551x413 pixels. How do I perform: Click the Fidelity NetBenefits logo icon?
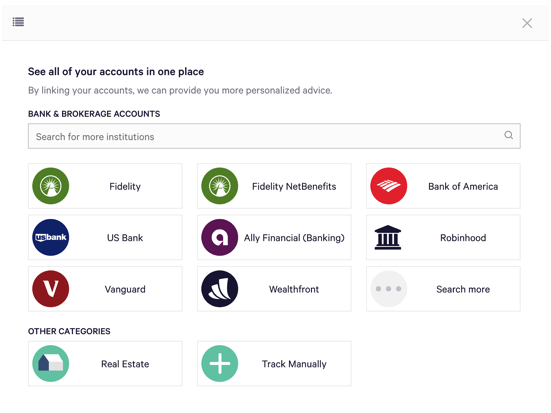[220, 186]
